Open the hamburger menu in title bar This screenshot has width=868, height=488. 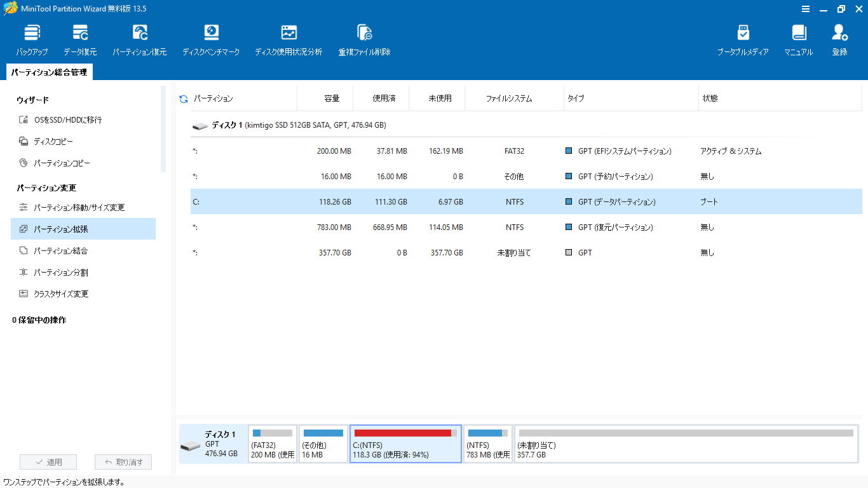click(805, 9)
